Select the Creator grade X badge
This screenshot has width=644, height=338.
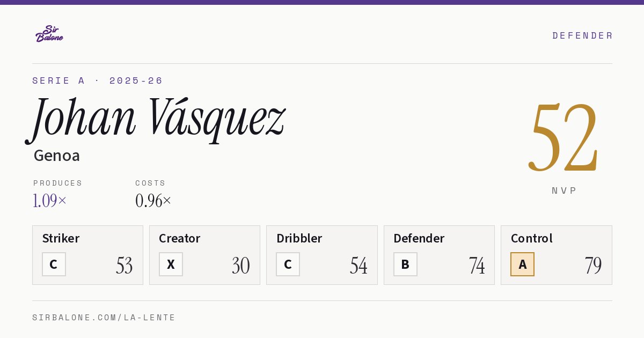click(x=171, y=264)
